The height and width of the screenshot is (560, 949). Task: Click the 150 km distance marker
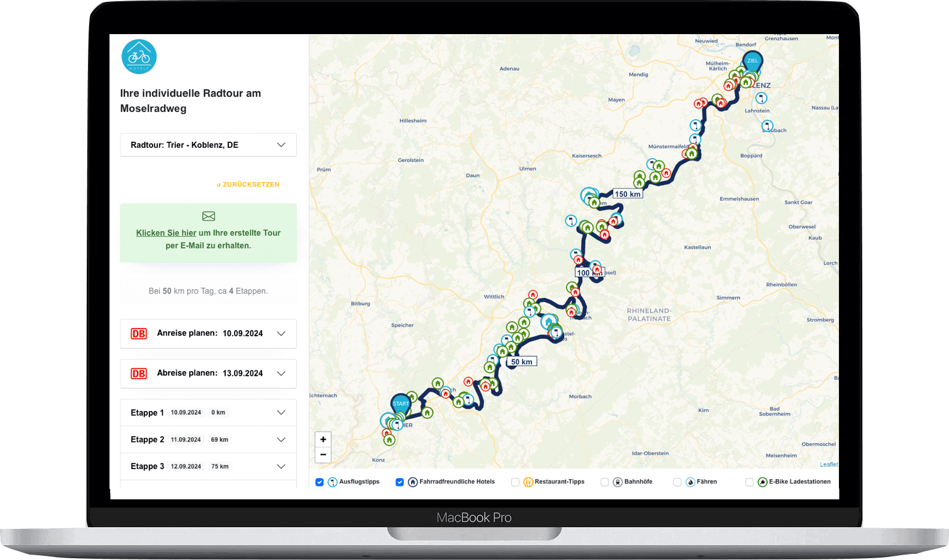coord(628,194)
